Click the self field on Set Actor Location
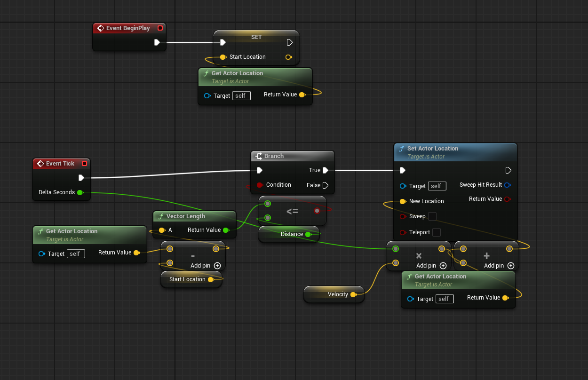The width and height of the screenshot is (588, 380). click(437, 186)
